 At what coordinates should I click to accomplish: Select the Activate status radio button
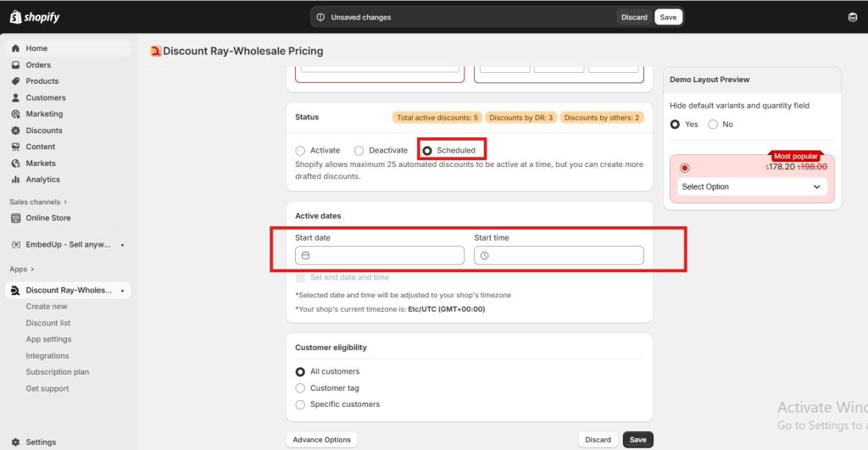[x=300, y=151]
